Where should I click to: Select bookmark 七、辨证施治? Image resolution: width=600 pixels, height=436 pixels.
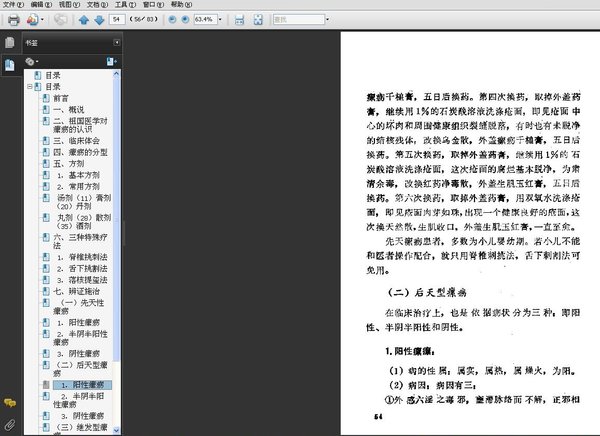76,291
